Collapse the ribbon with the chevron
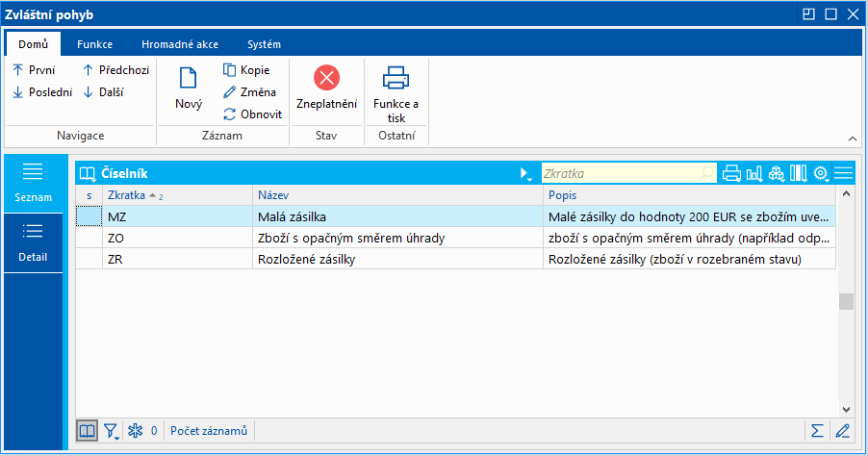868x456 pixels. [853, 139]
